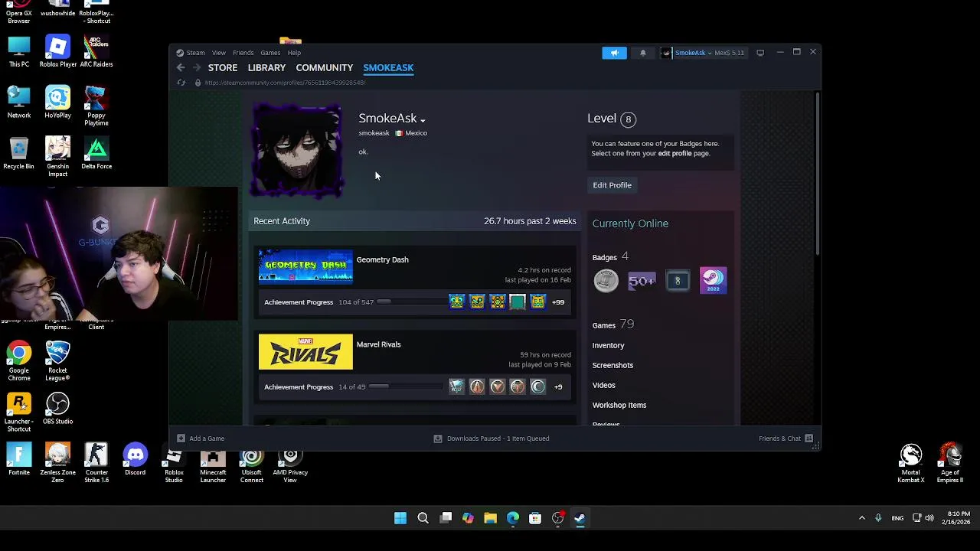
Task: Select Rocket League desktop icon
Action: coord(57,361)
